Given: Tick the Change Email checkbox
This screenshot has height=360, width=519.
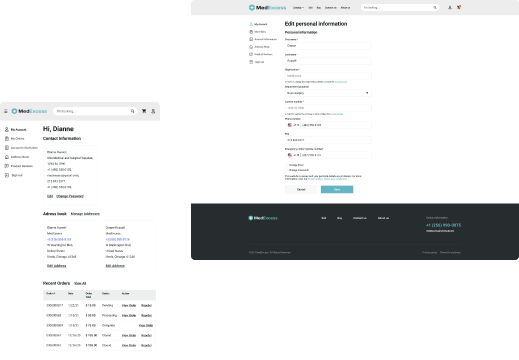Looking at the screenshot, I should 286,165.
